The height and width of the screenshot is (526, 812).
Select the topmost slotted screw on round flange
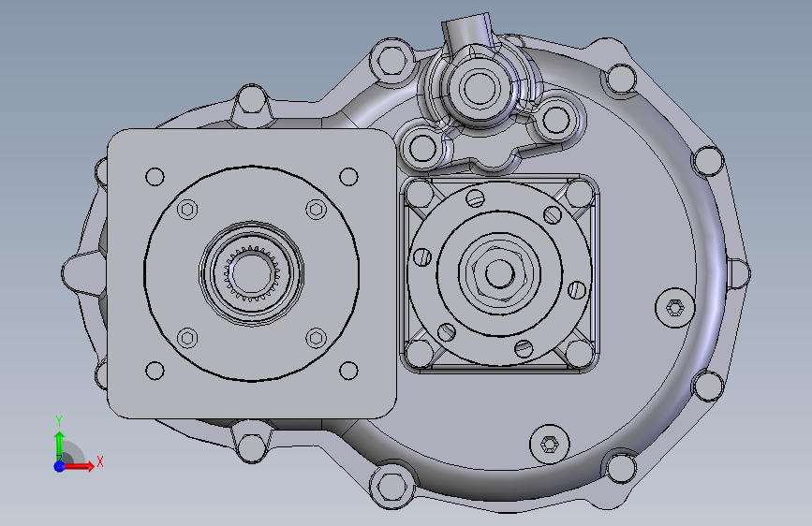[x=476, y=197]
